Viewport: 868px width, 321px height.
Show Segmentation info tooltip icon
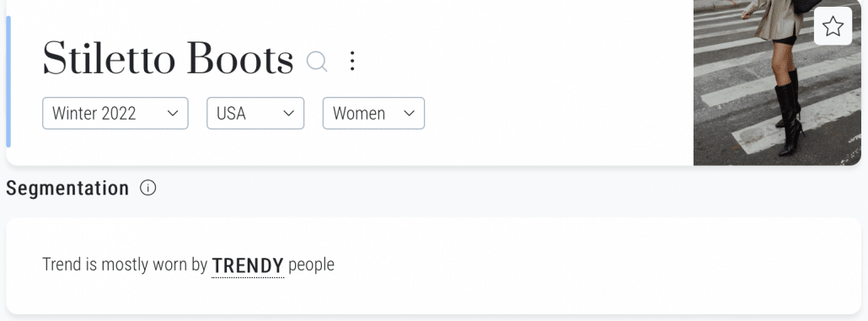coord(147,188)
